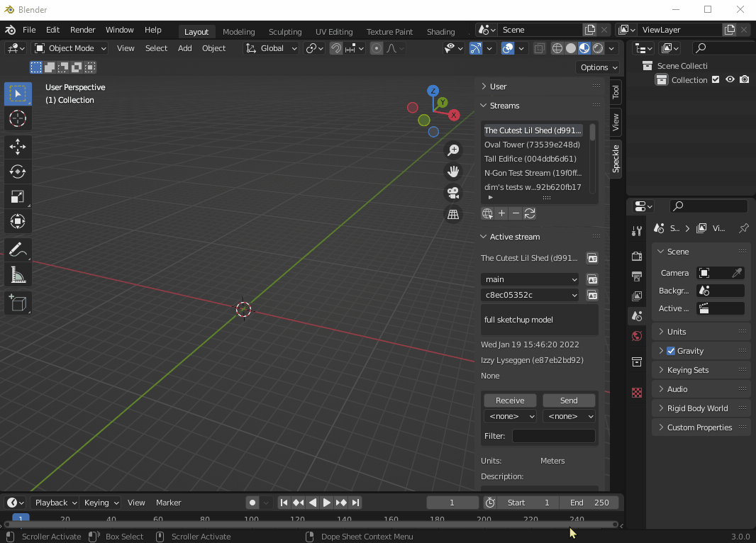This screenshot has width=756, height=543.
Task: Open the Output properties tab icon
Action: tap(636, 276)
